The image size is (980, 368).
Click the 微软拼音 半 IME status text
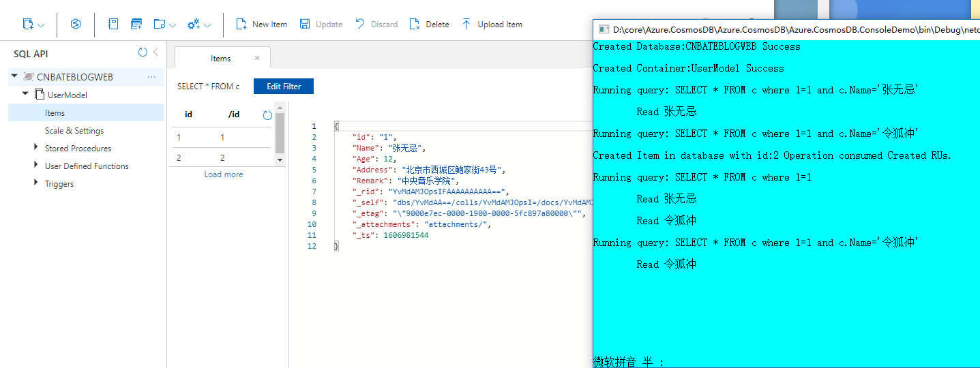628,362
